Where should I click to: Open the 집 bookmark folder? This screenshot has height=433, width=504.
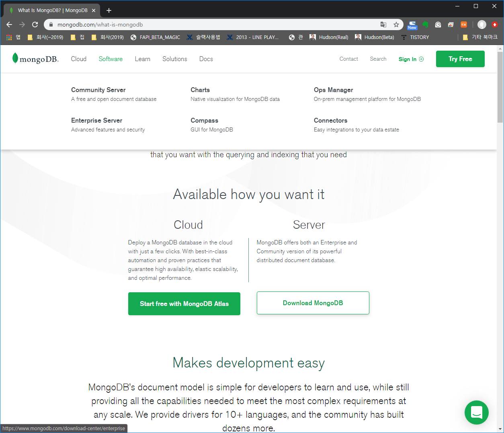(x=78, y=37)
